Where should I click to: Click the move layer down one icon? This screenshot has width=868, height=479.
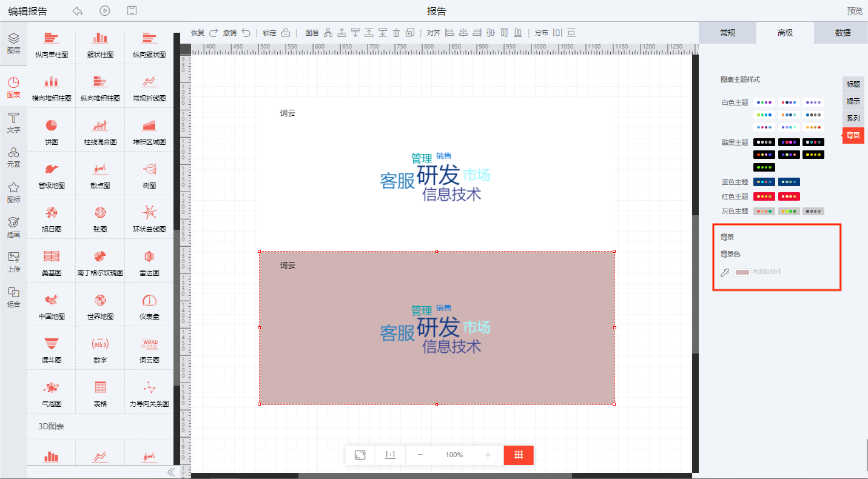tap(355, 33)
